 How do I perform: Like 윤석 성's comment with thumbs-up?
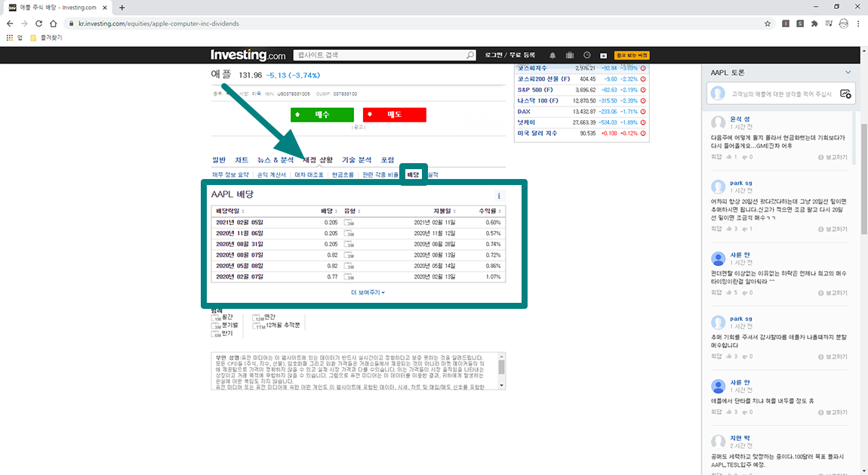pyautogui.click(x=728, y=157)
